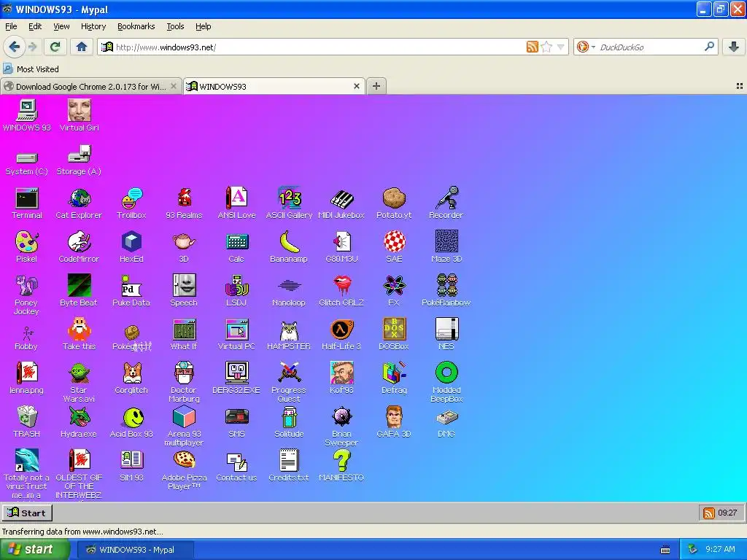Select WINDOWS93 - Mypal taskbar button
Viewport: 747px width, 560px height.
tap(135, 550)
